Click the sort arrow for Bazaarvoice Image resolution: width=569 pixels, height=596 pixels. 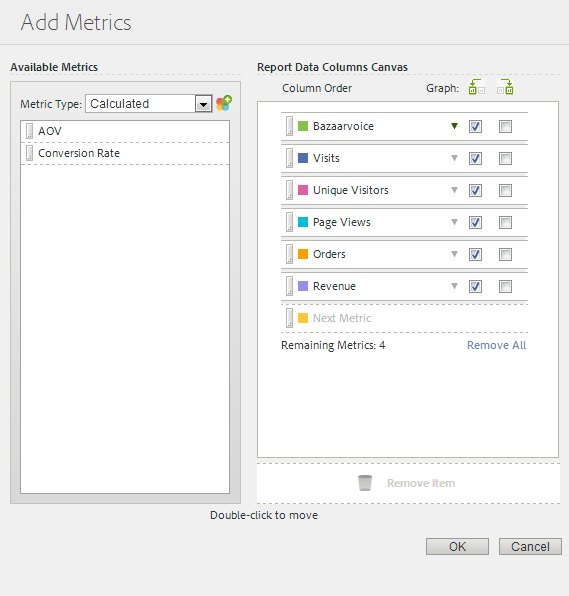click(454, 126)
